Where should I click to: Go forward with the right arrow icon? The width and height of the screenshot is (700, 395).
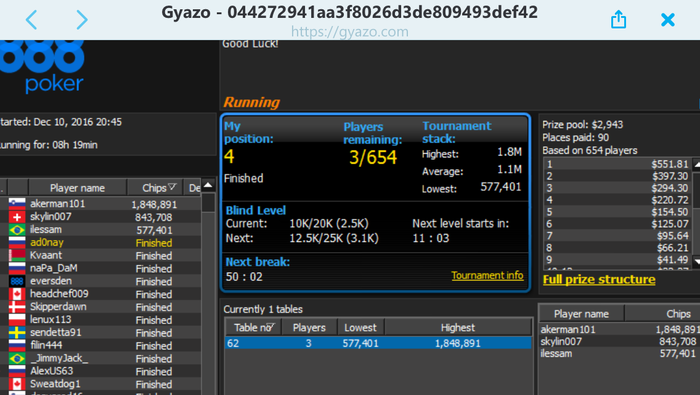point(82,20)
